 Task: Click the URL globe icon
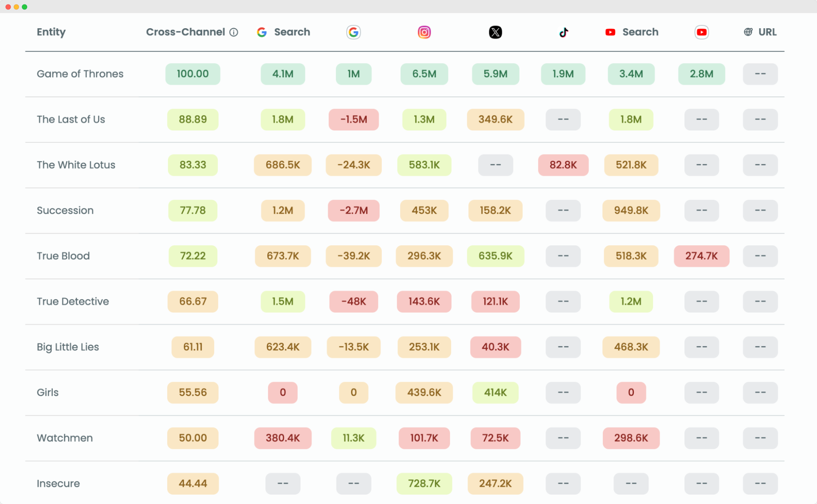(748, 32)
